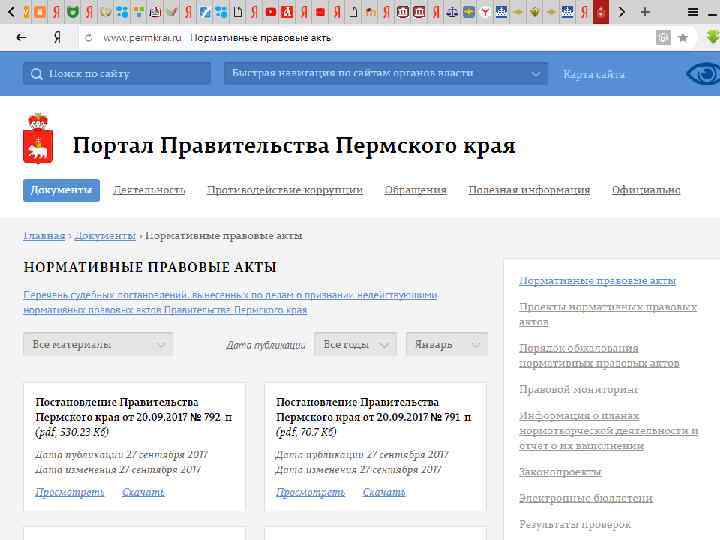Click the gray protect icon left of star
The image size is (720, 540).
pyautogui.click(x=663, y=38)
